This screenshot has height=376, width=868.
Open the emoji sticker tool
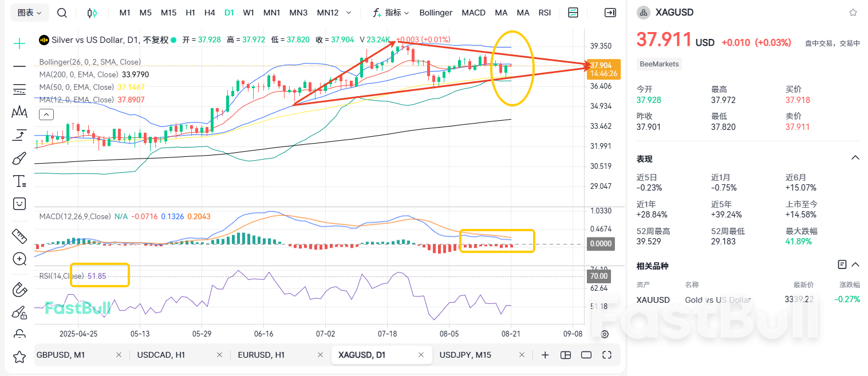19,204
